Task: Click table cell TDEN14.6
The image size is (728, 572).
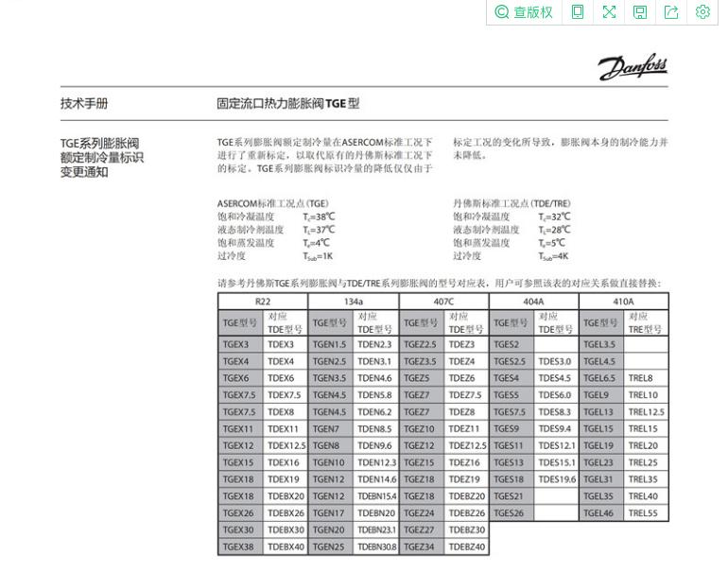Action: point(375,479)
